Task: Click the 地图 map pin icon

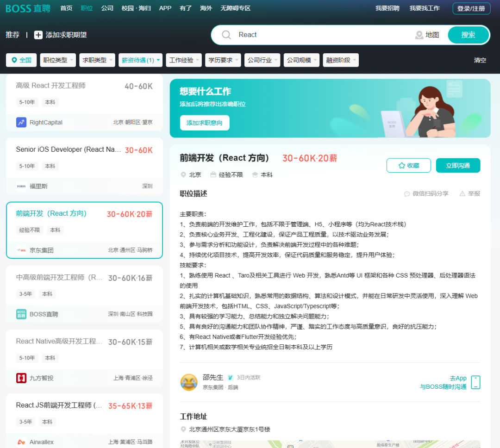Action: (418, 35)
